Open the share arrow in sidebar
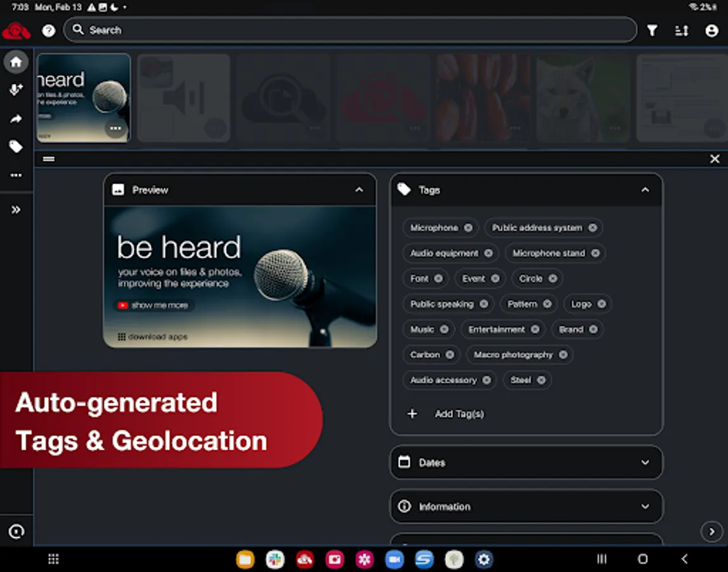Image resolution: width=728 pixels, height=572 pixels. [16, 119]
